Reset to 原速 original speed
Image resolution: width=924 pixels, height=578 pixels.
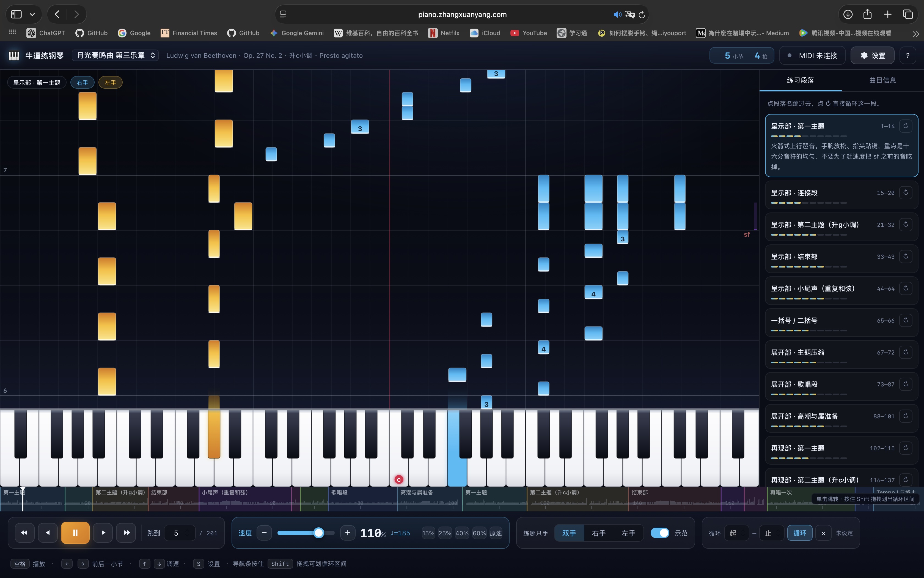pos(496,533)
